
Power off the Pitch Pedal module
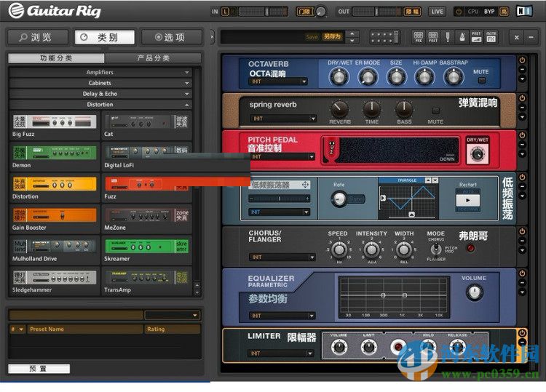click(x=522, y=135)
